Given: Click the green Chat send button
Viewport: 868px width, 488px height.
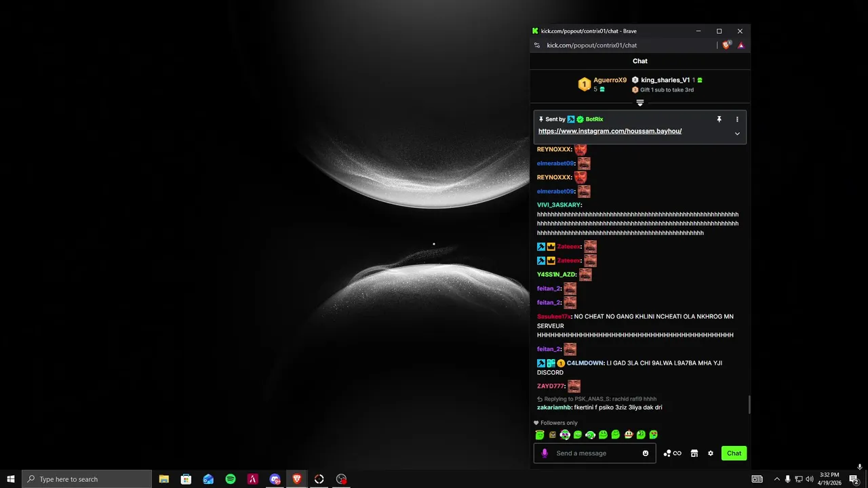Looking at the screenshot, I should tap(734, 453).
